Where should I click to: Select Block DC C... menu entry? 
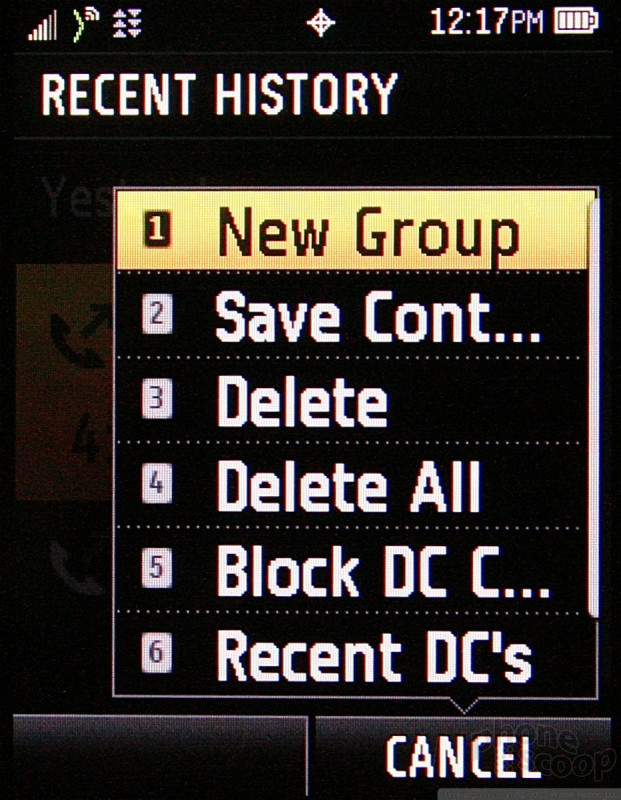[352, 569]
